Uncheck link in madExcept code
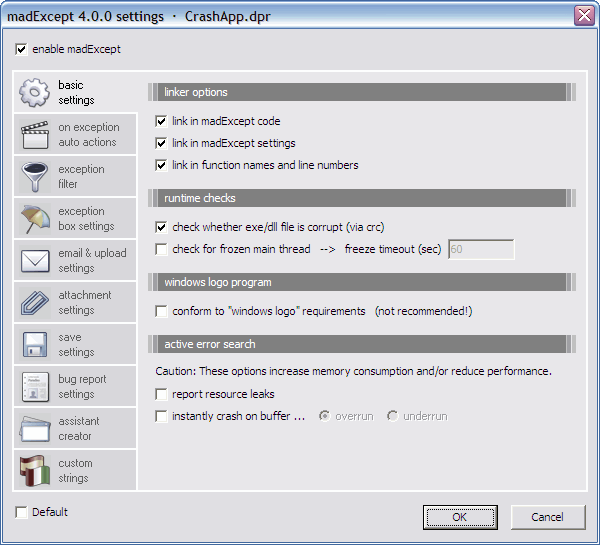Screen dimensions: 600x545 coord(162,122)
